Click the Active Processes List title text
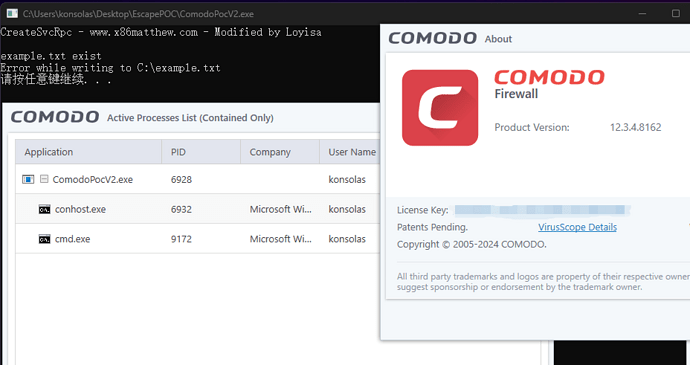 tap(190, 118)
